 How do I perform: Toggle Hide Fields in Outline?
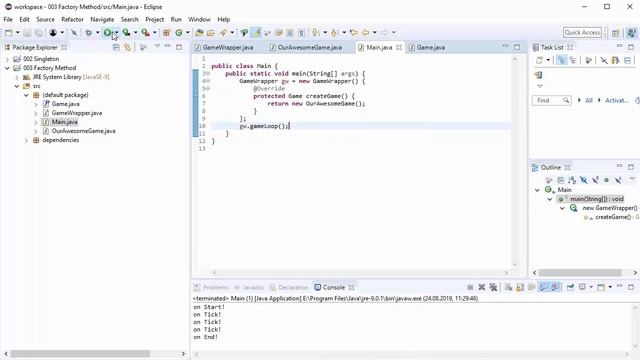pos(584,180)
